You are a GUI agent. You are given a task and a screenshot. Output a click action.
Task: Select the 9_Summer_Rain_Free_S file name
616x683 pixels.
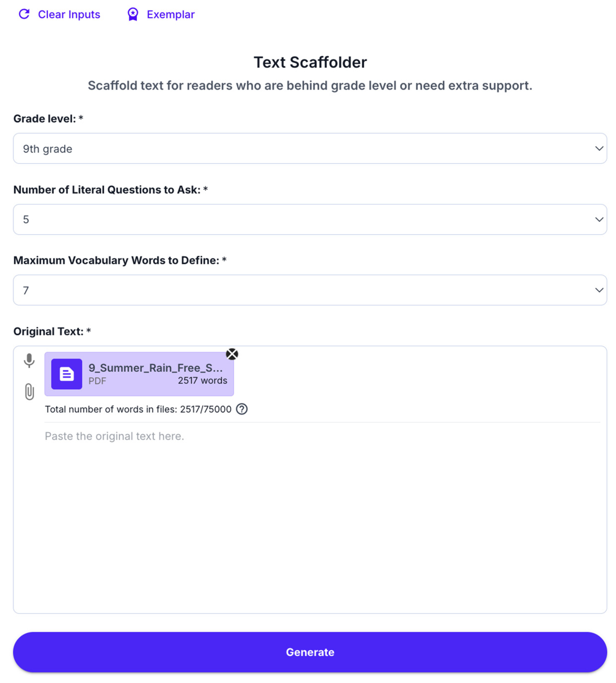click(156, 368)
